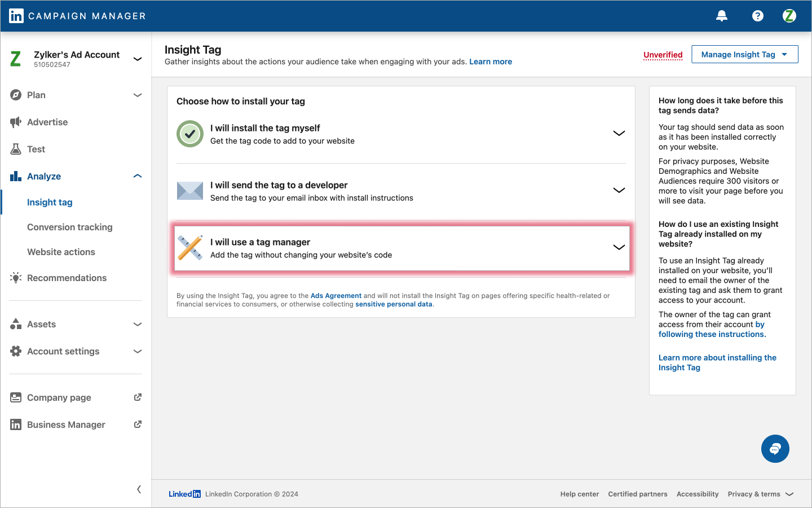Click the 'Choose how to install your tag' heading
Image resolution: width=812 pixels, height=508 pixels.
click(x=241, y=101)
